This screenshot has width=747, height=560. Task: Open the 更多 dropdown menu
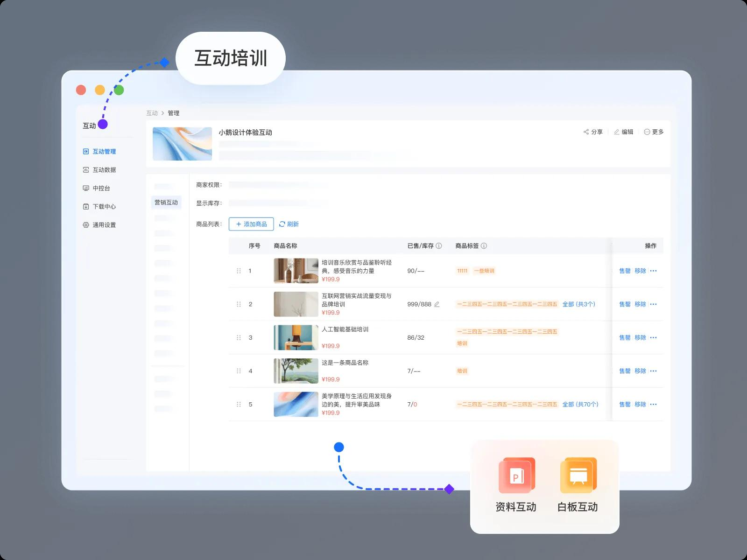pyautogui.click(x=653, y=132)
